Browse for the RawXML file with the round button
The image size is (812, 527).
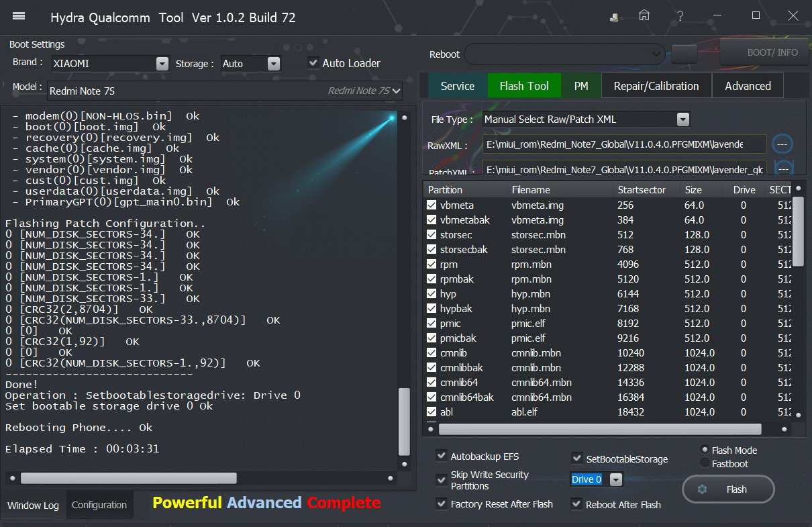(782, 144)
